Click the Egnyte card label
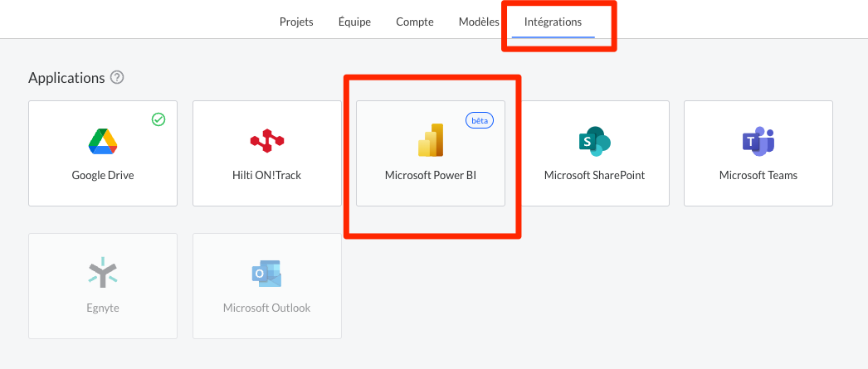Image resolution: width=868 pixels, height=369 pixels. [x=103, y=308]
